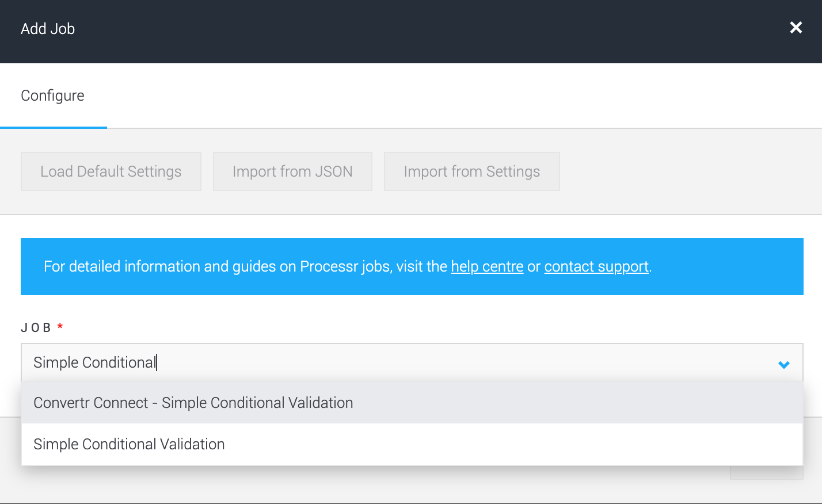The height and width of the screenshot is (504, 822).
Task: Collapse the Job dropdown using blue chevron
Action: pyautogui.click(x=784, y=364)
